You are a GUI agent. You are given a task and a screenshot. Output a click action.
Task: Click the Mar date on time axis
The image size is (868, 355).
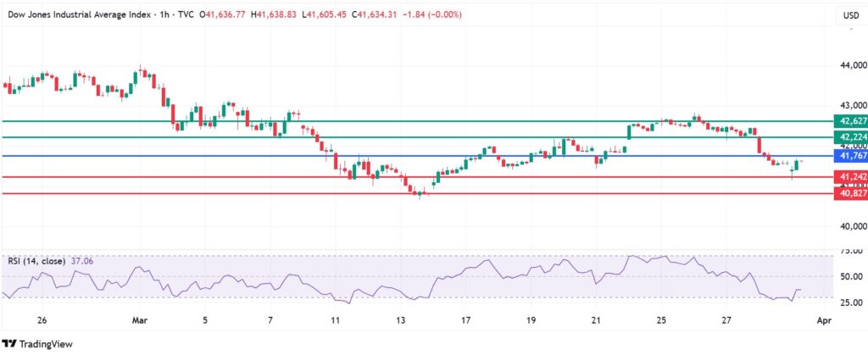click(x=141, y=322)
